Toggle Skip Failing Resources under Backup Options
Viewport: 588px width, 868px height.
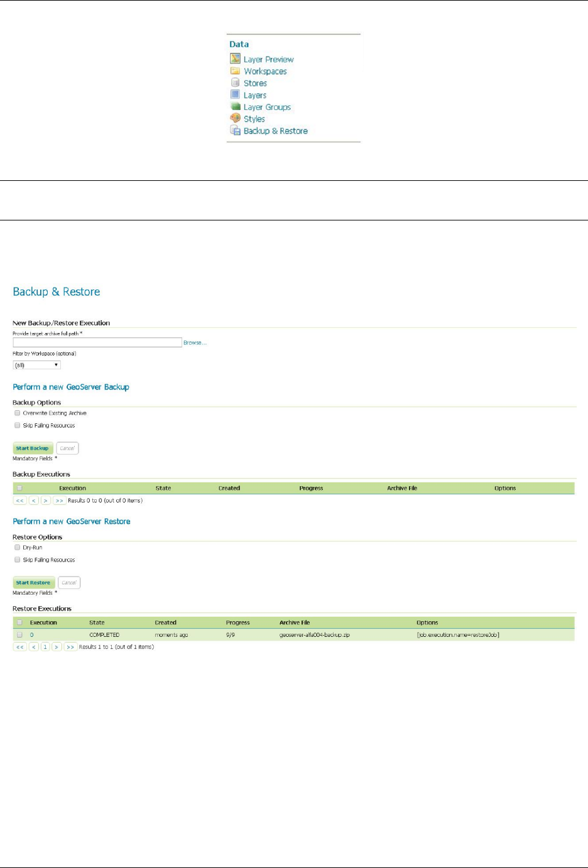pos(18,425)
